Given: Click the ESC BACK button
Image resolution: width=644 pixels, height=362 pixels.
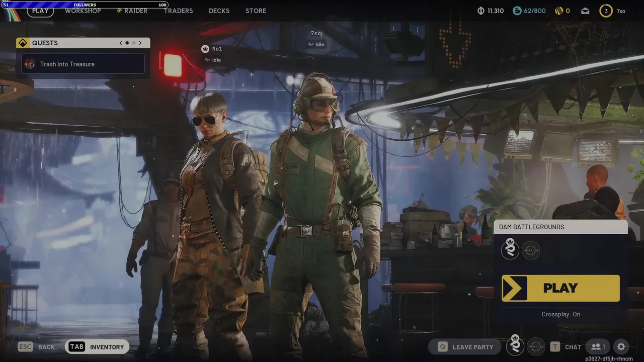Looking at the screenshot, I should 36,347.
